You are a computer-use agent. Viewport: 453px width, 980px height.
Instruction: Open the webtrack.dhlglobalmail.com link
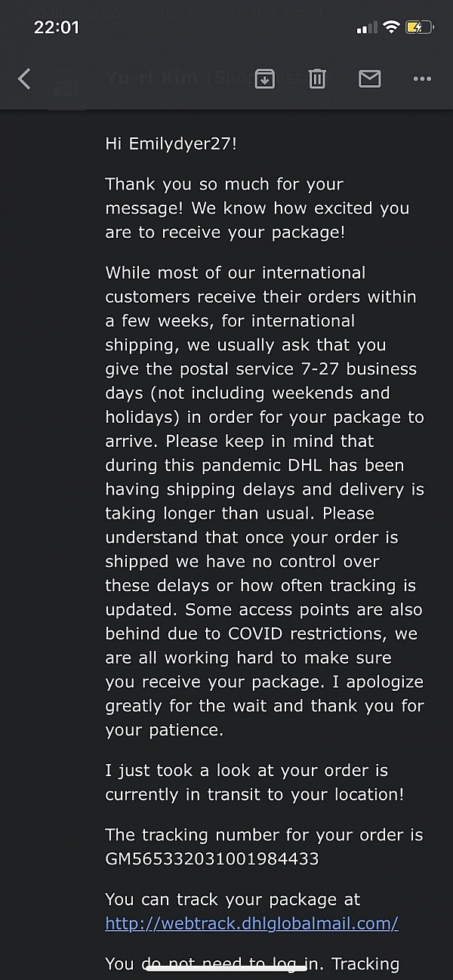(x=251, y=923)
